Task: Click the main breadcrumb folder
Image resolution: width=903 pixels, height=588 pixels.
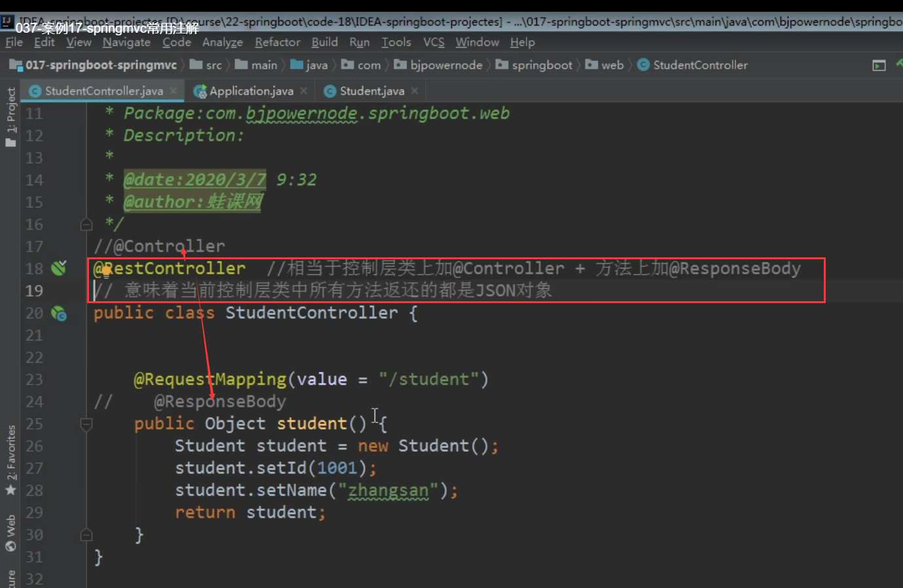Action: tap(256, 65)
